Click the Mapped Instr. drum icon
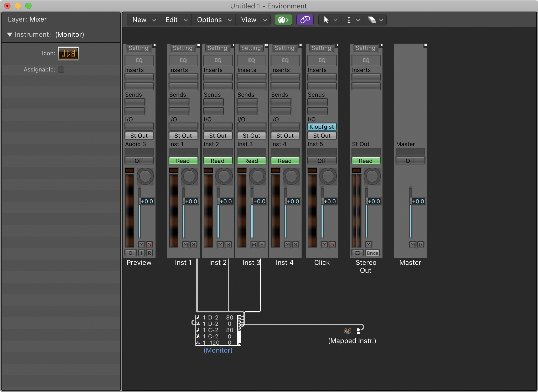 coord(348,331)
